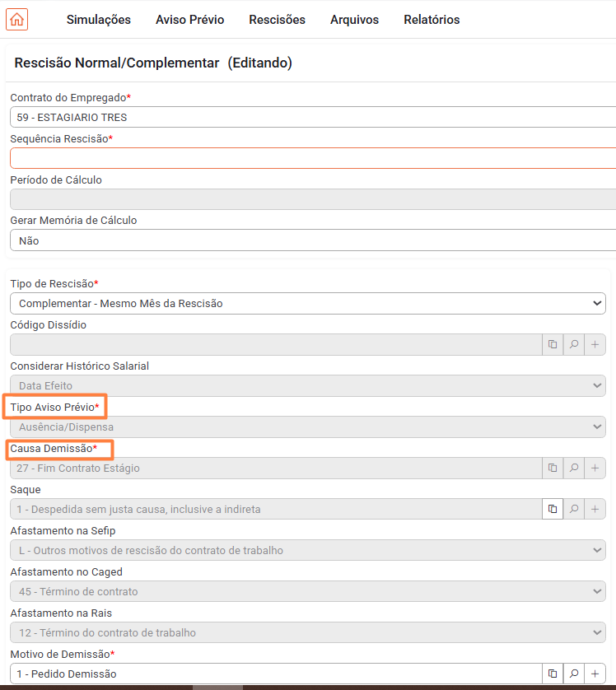Add new Código Dissídio with plus icon
This screenshot has height=690, width=616.
pyautogui.click(x=595, y=344)
